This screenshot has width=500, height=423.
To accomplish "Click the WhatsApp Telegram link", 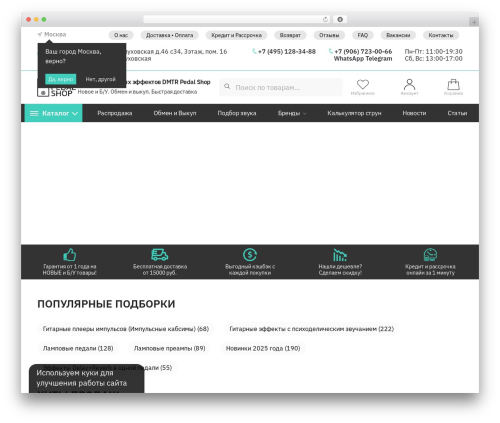I will pos(363,59).
